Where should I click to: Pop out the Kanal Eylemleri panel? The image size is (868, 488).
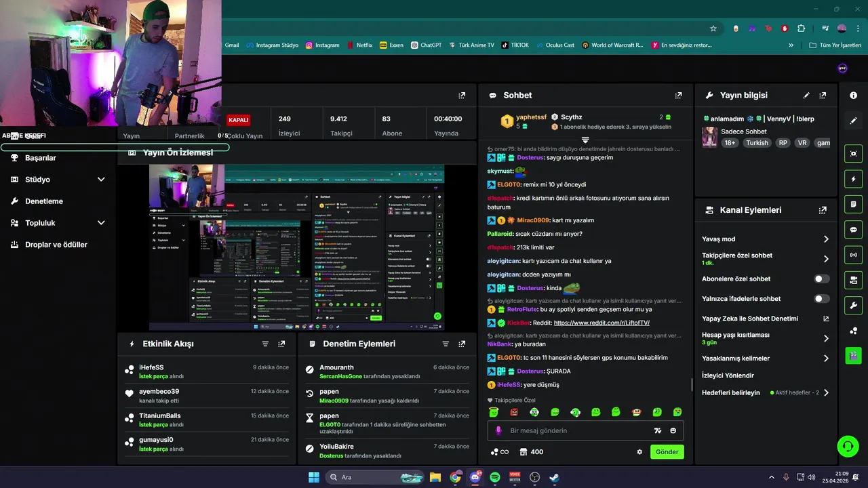pyautogui.click(x=823, y=210)
